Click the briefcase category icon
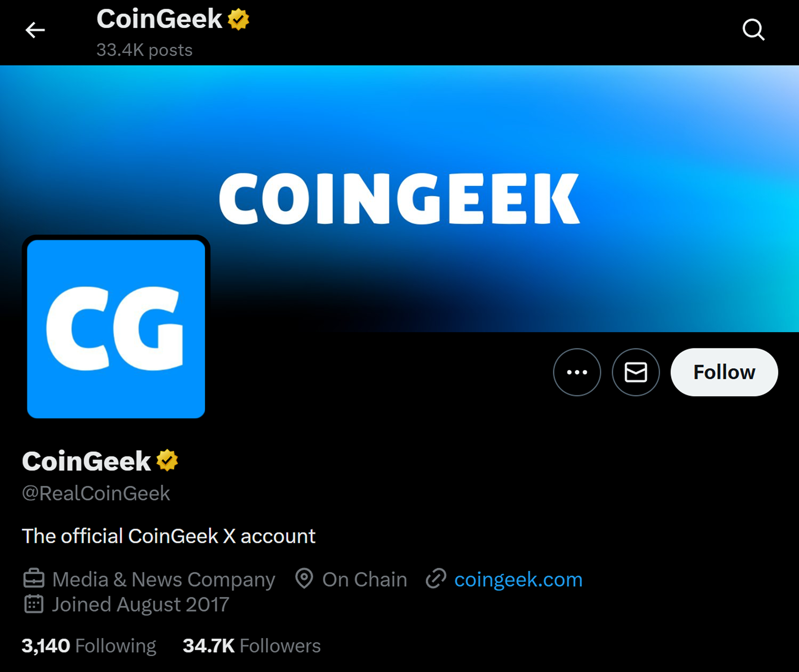Image resolution: width=799 pixels, height=672 pixels. coord(34,579)
